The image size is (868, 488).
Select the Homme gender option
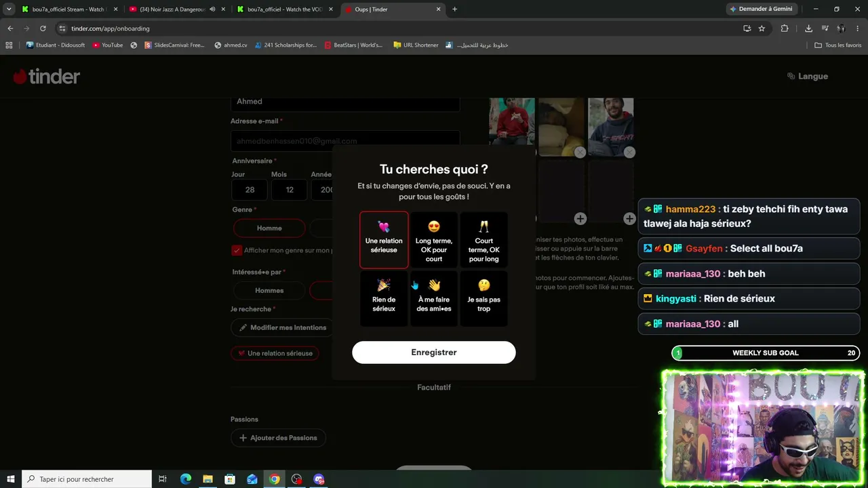pos(269,228)
